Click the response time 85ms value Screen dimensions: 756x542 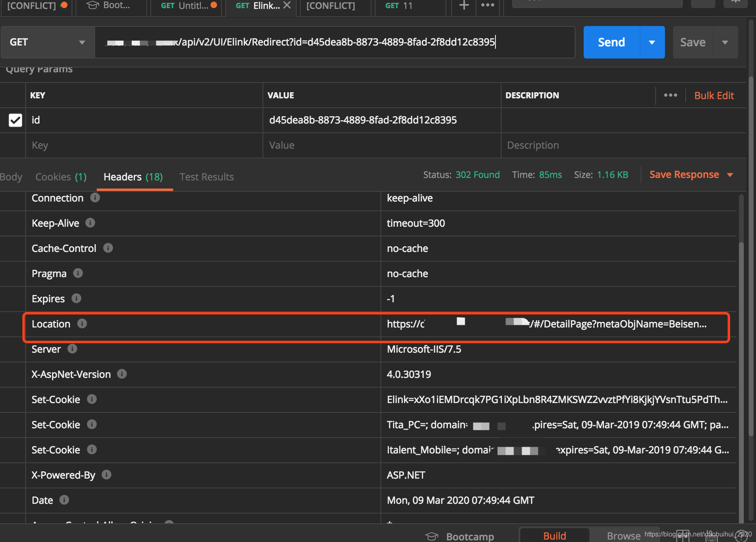click(x=550, y=175)
